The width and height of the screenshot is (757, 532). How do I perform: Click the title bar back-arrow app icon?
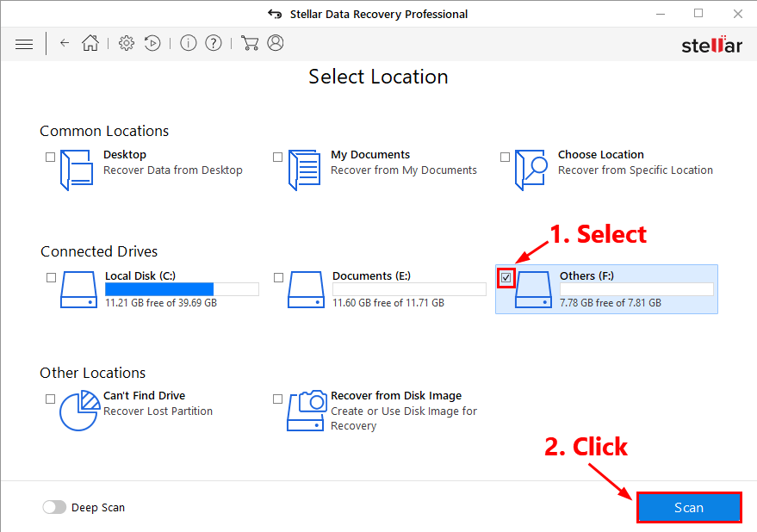tap(275, 14)
